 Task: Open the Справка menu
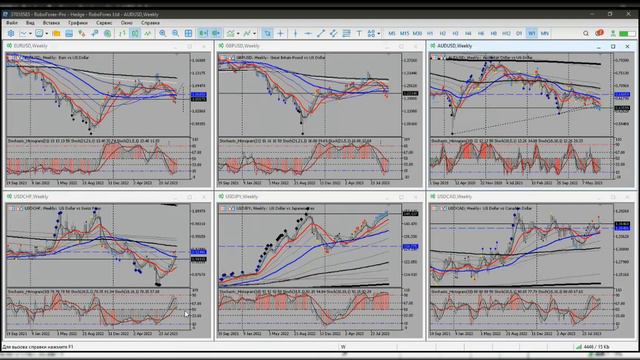[150, 23]
